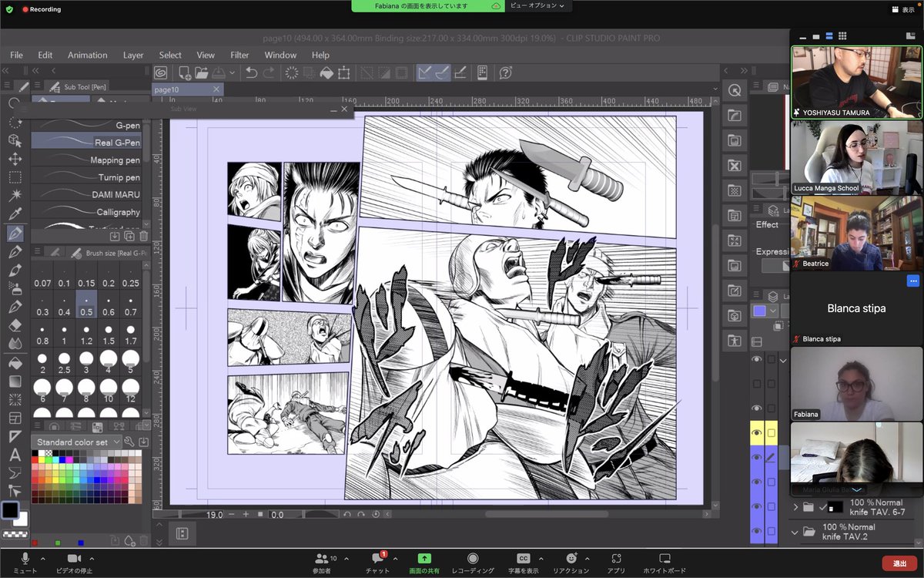Select the Mapping pen sub tool
Viewport: 924px width, 578px height.
click(x=85, y=160)
